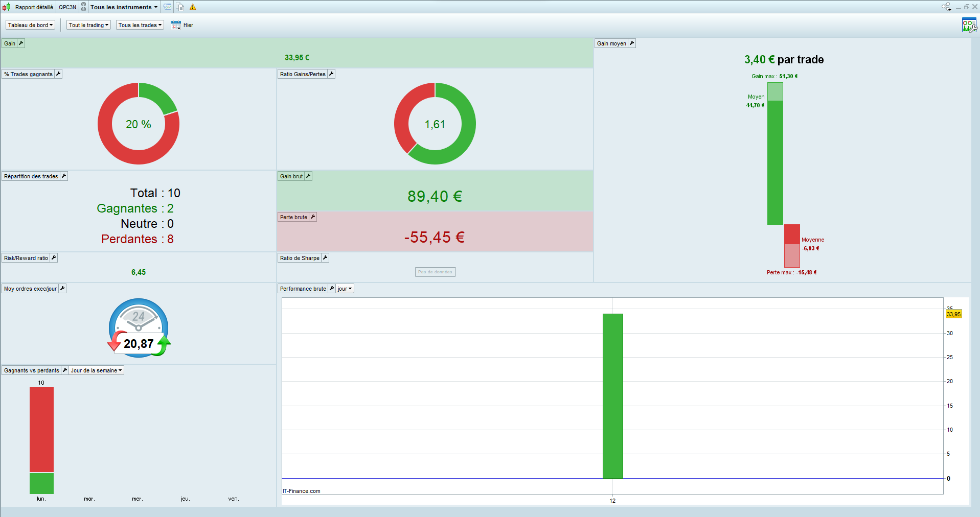The height and width of the screenshot is (517, 980).
Task: Click the Gain moyen panel label
Action: 611,43
